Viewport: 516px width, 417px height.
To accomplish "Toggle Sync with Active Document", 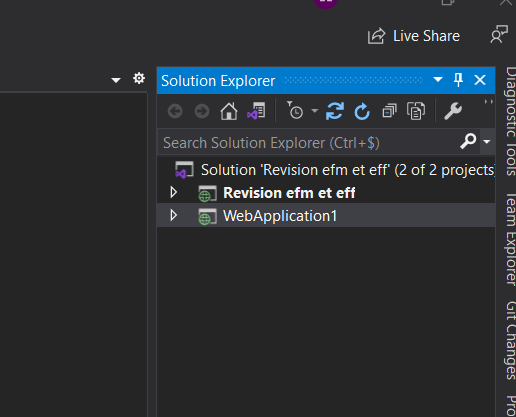I will 335,111.
